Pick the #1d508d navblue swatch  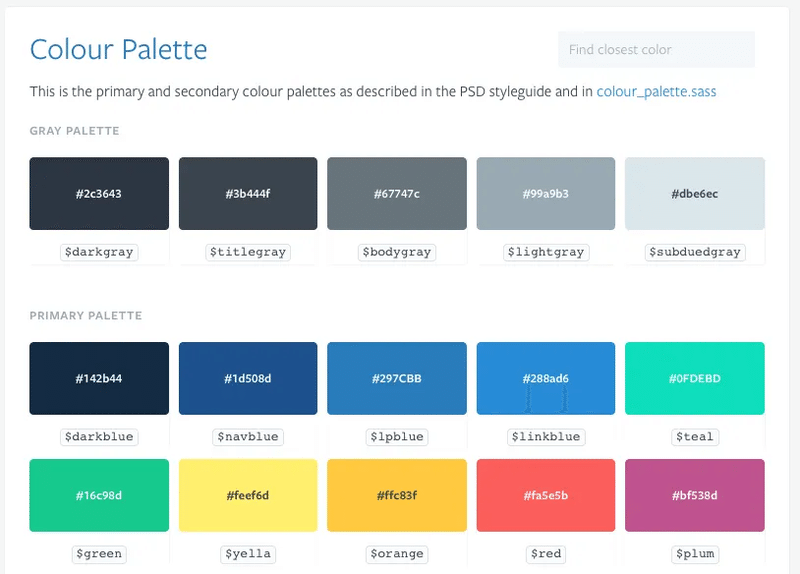click(248, 378)
